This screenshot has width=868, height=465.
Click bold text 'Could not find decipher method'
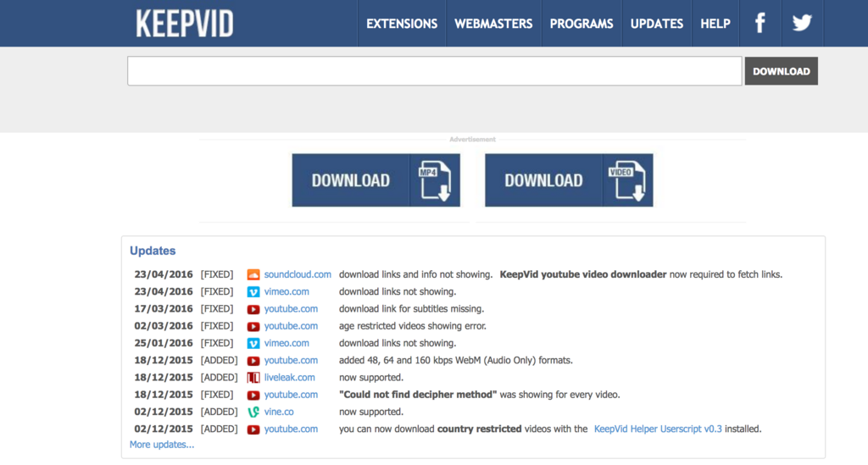[418, 394]
